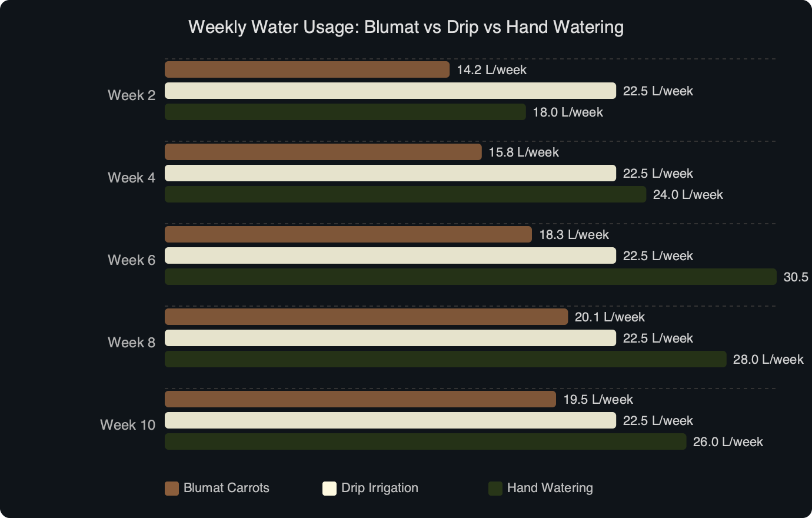Click the Week 6 Blumat Carrots bar
The width and height of the screenshot is (812, 518).
348,234
